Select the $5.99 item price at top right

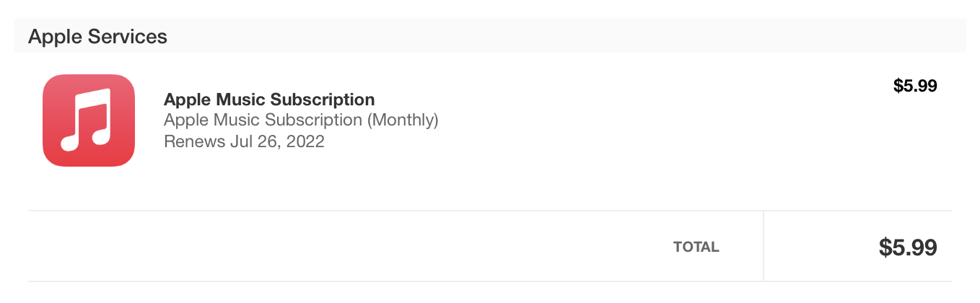914,86
